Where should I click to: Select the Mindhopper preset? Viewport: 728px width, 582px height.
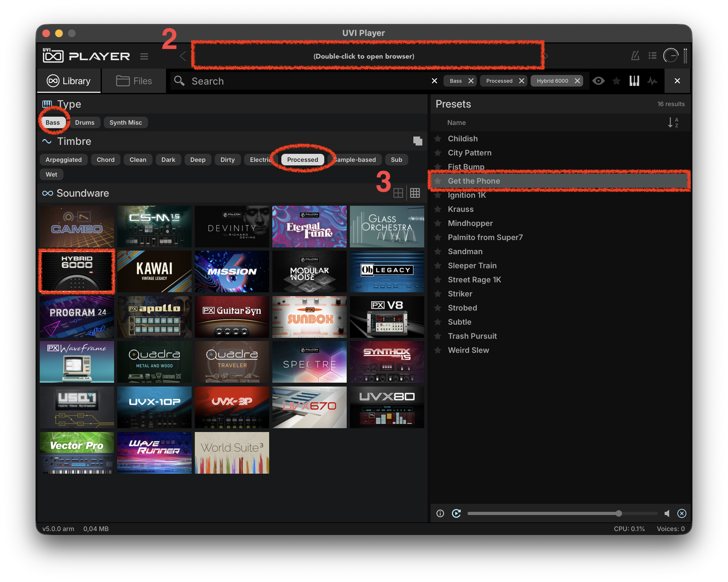(560, 223)
